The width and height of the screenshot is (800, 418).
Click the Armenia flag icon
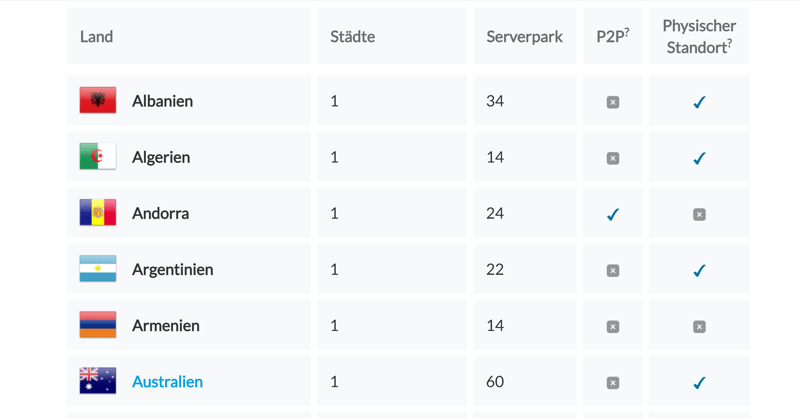(98, 325)
